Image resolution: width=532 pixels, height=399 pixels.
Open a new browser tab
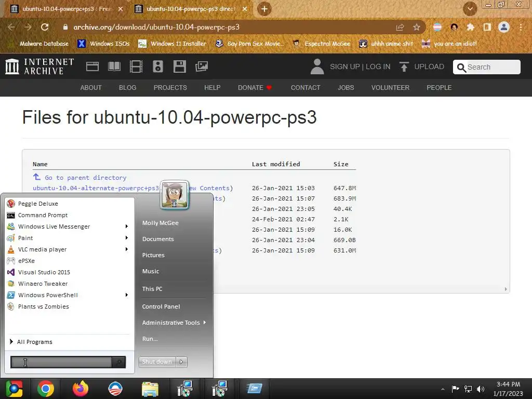point(264,9)
